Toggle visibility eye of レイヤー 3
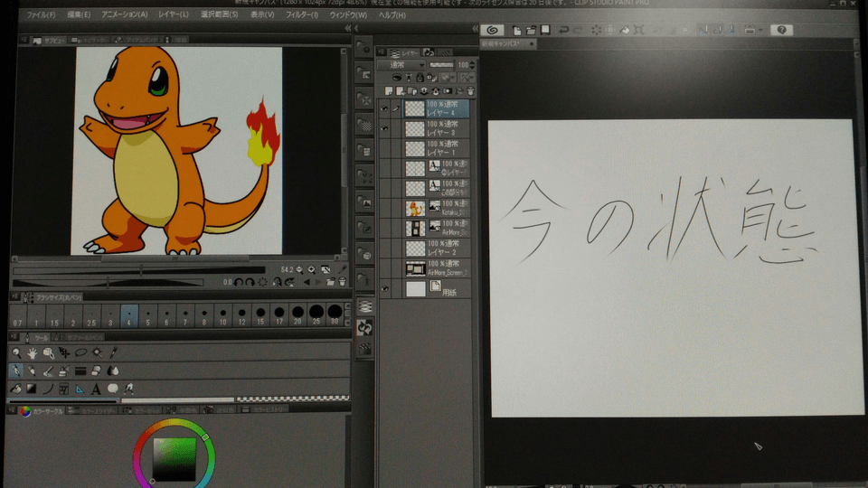The image size is (868, 488). [x=384, y=128]
